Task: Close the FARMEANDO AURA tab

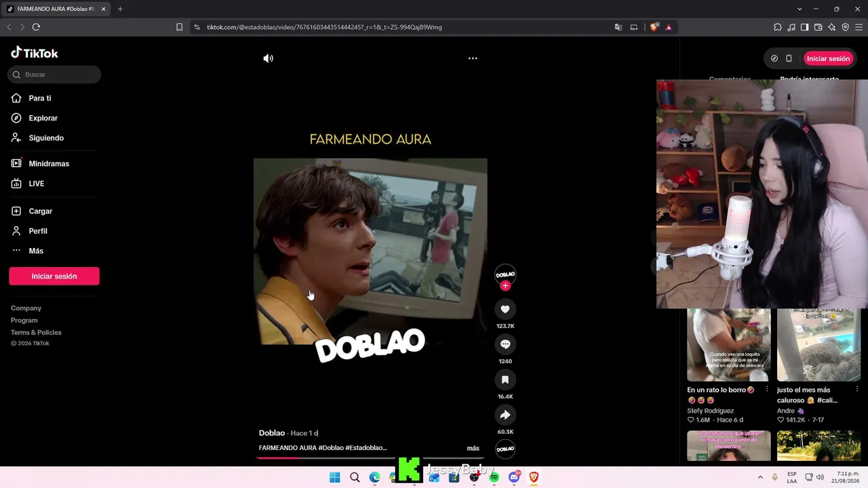Action: click(104, 9)
